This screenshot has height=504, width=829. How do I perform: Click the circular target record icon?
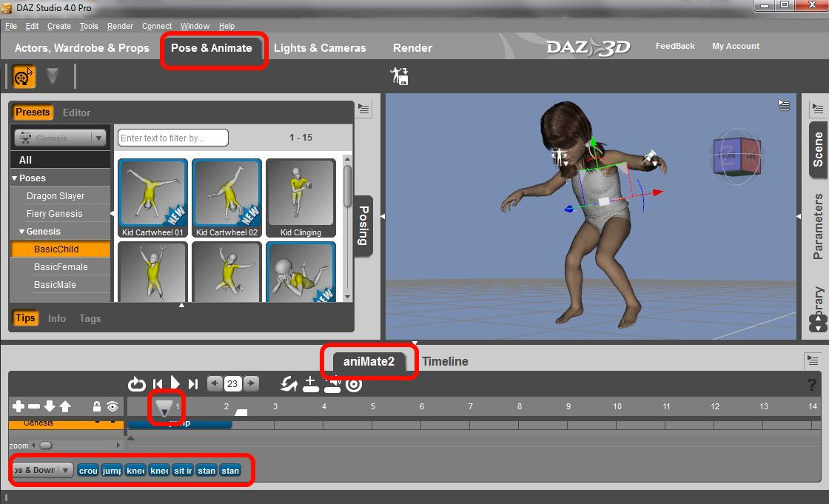click(x=354, y=385)
